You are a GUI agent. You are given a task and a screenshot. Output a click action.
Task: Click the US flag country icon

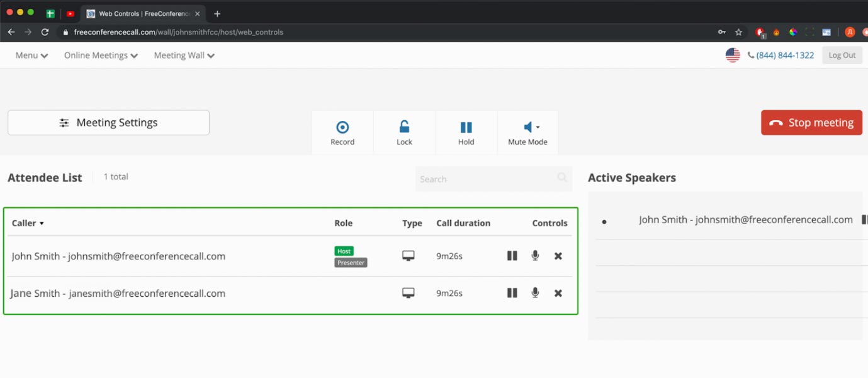pyautogui.click(x=733, y=55)
